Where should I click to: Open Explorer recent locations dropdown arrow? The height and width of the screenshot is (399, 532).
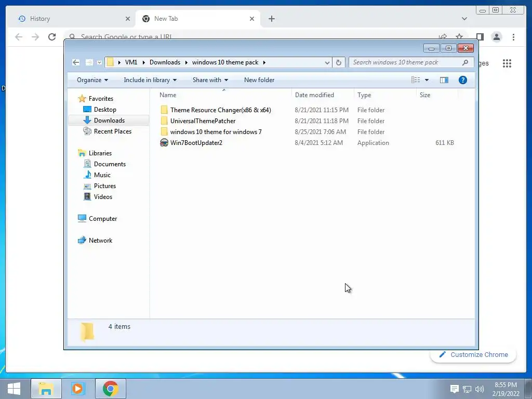coord(99,62)
